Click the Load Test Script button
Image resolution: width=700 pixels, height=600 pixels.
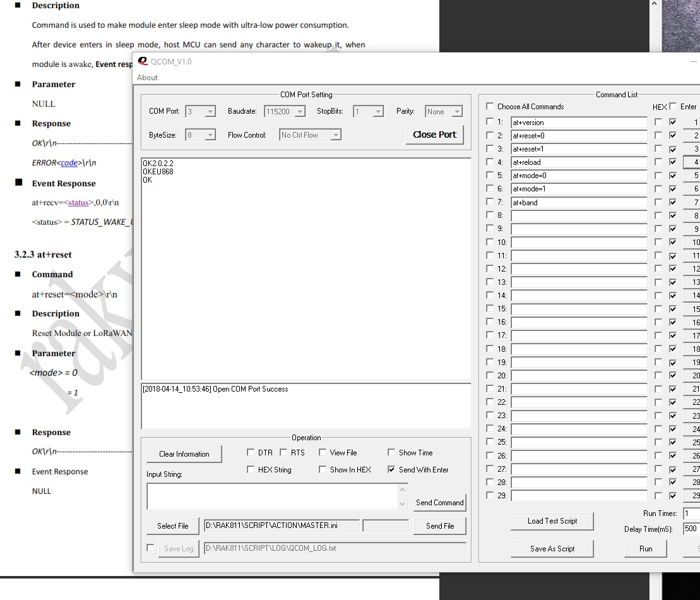click(552, 521)
